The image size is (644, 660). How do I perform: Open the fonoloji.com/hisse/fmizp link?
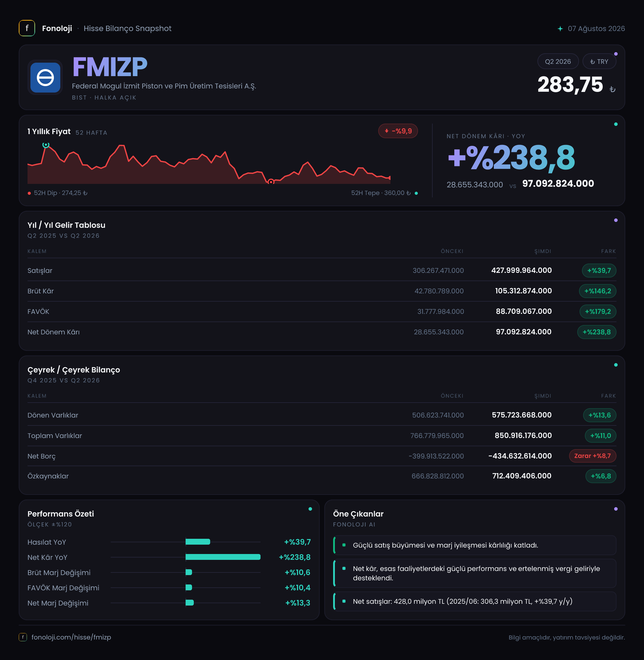click(71, 637)
